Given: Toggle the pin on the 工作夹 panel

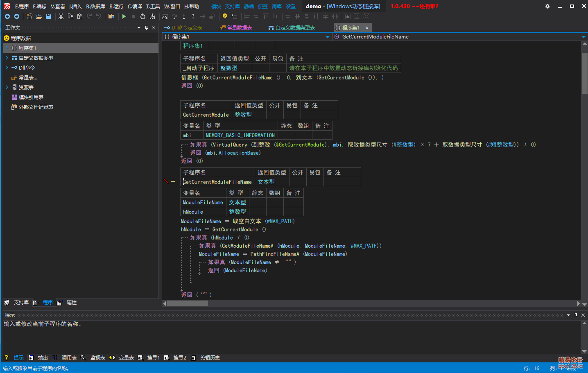Looking at the screenshot, I should [146, 28].
